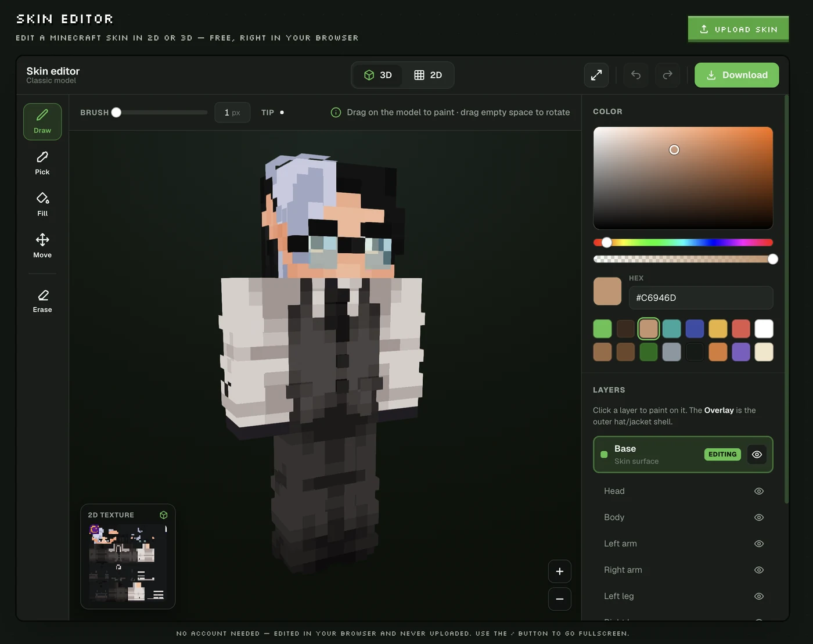
Task: Pick the orange palette swatch
Action: [x=718, y=352]
